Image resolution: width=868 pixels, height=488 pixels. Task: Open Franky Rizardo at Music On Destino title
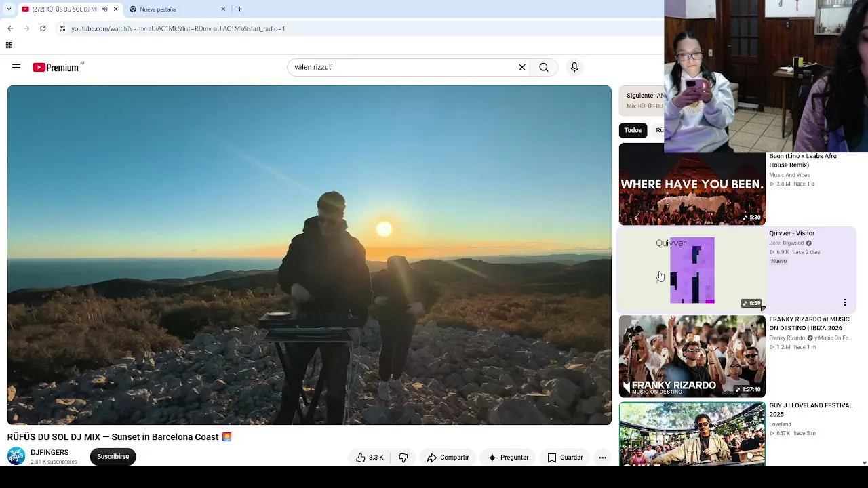click(809, 323)
